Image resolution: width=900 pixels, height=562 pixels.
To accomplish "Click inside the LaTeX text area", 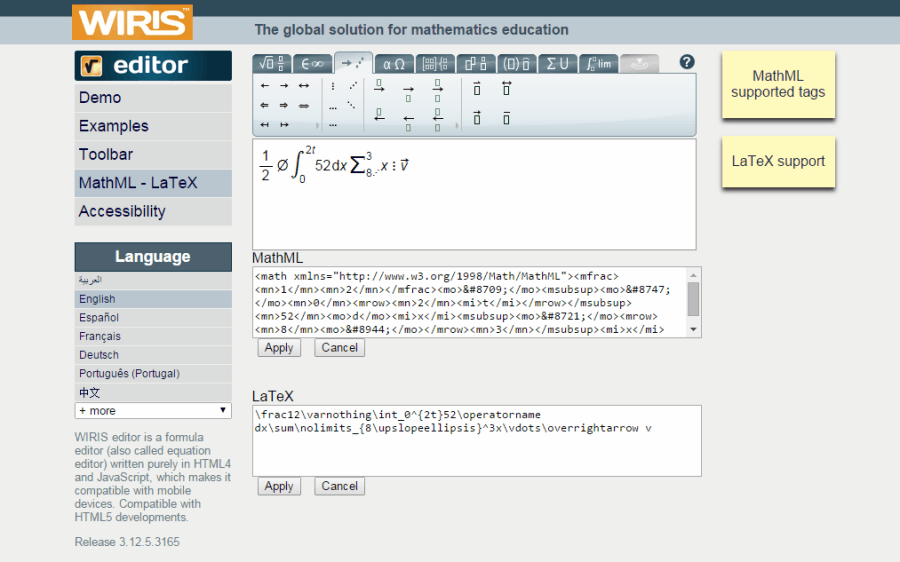I will [476, 441].
